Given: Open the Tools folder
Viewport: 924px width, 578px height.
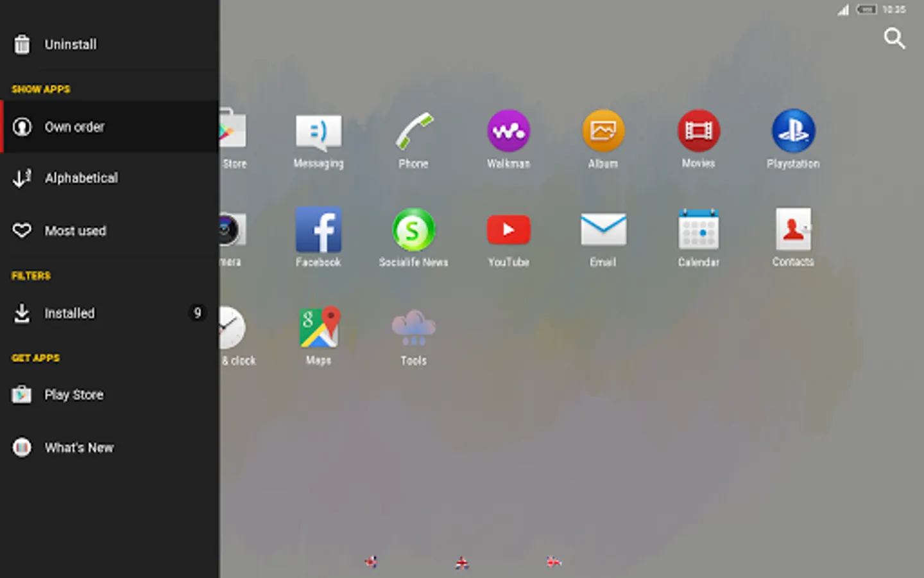Looking at the screenshot, I should point(413,338).
